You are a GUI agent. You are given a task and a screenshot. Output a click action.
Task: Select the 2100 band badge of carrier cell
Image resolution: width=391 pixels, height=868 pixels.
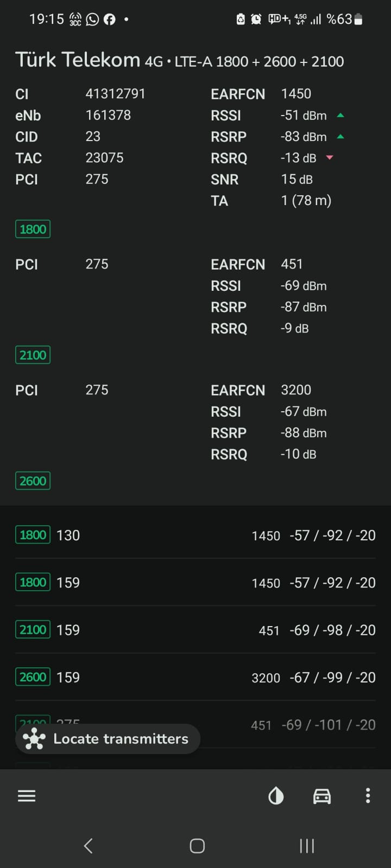point(33,355)
